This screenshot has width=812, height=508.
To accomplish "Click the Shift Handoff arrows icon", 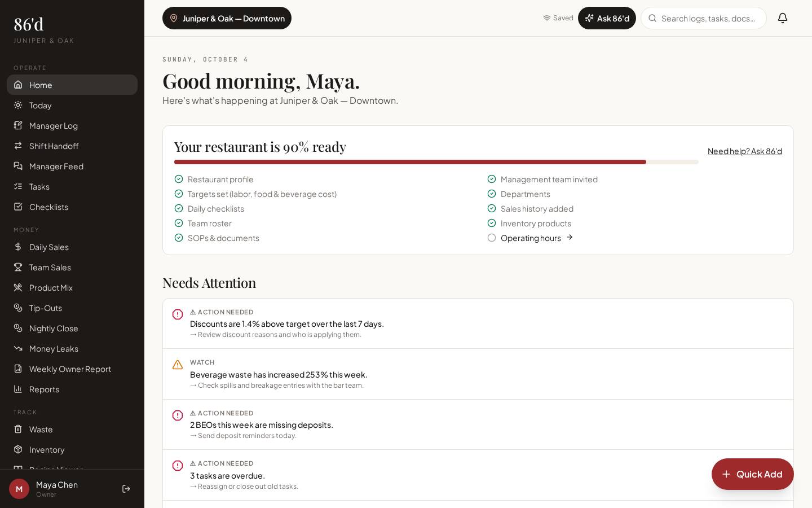I will tap(18, 146).
